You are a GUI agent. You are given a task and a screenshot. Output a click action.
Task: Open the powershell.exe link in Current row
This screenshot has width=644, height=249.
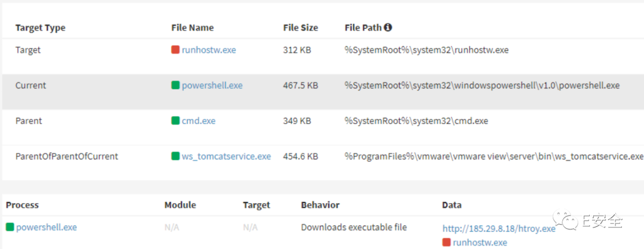click(x=212, y=85)
